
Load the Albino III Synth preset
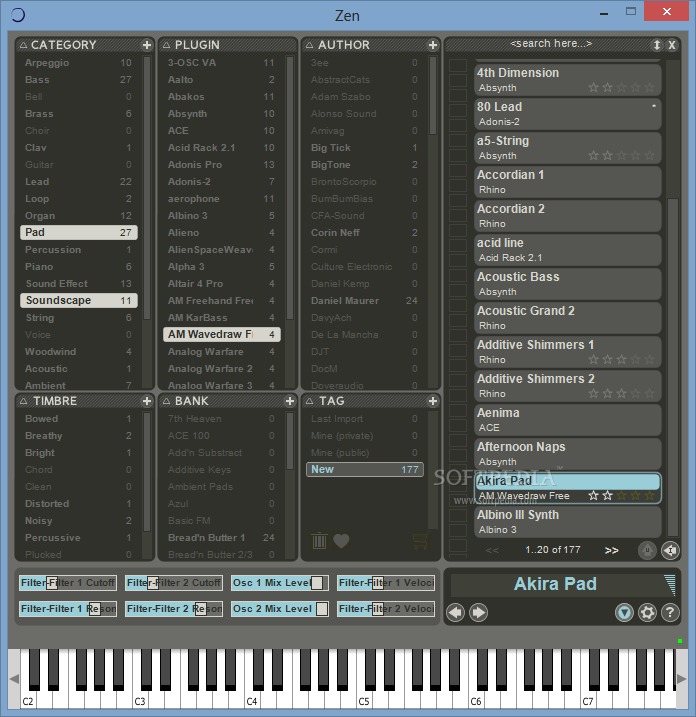coord(568,522)
